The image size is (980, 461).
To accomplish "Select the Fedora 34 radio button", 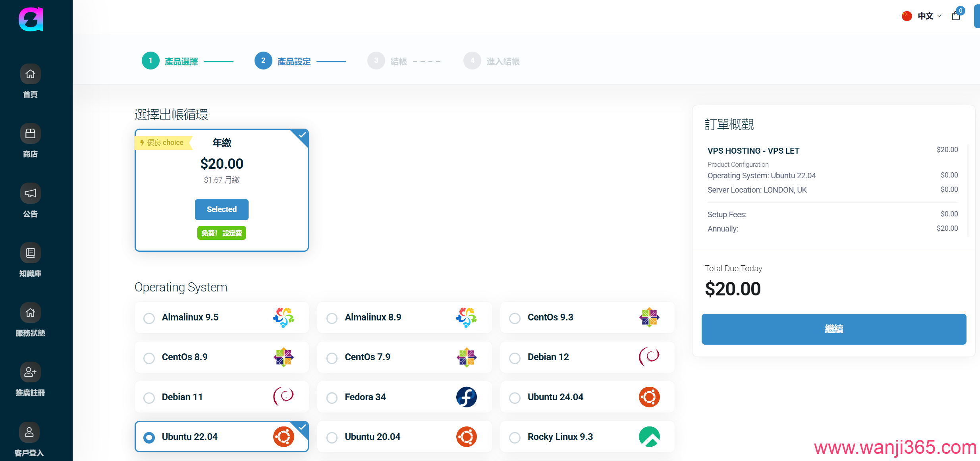I will [332, 397].
